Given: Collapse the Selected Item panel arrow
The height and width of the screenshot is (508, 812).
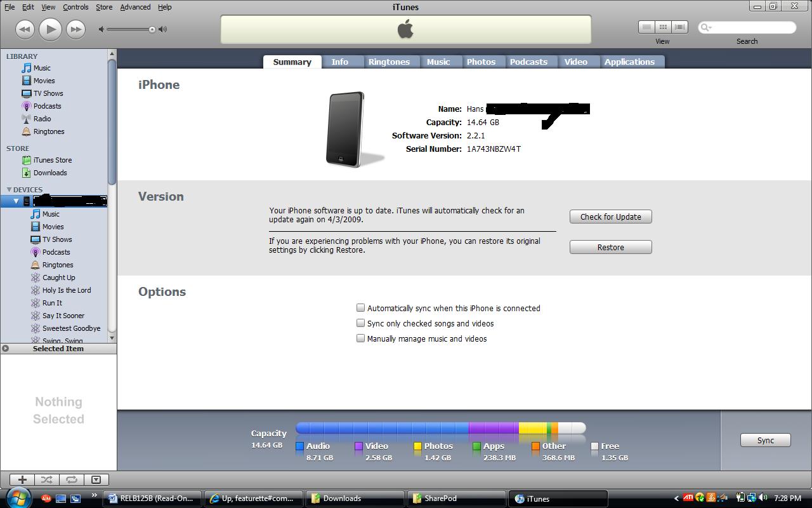Looking at the screenshot, I should click(6, 348).
